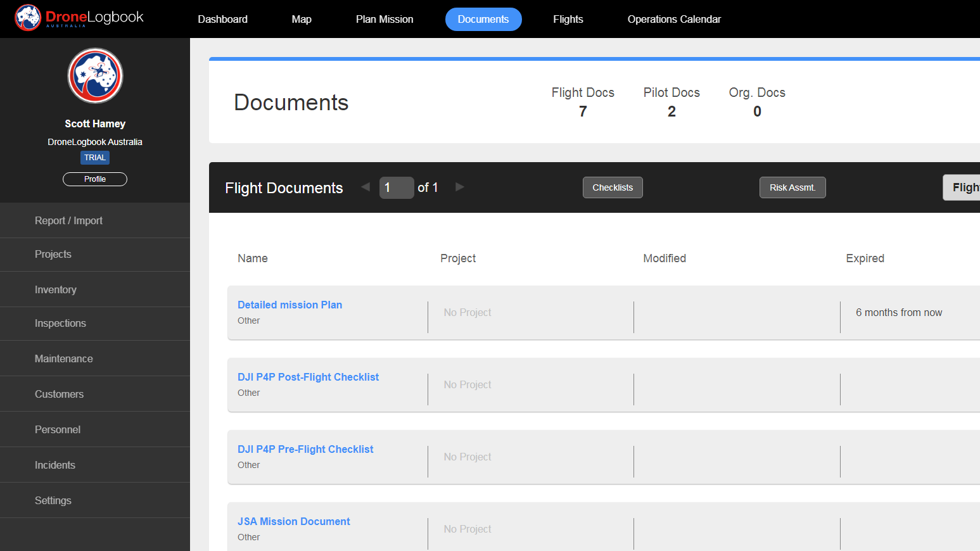Click the Project column header
The width and height of the screenshot is (980, 551).
(x=458, y=258)
